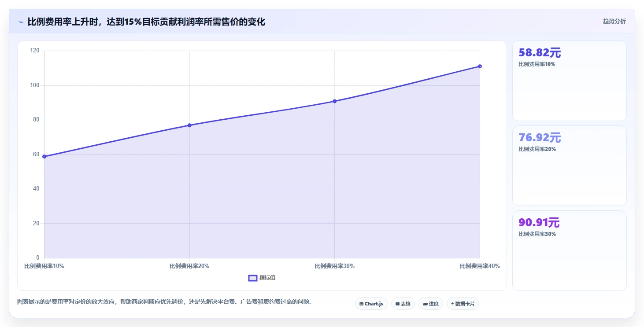Click the y-axis value 20
This screenshot has width=644, height=327.
36,224
